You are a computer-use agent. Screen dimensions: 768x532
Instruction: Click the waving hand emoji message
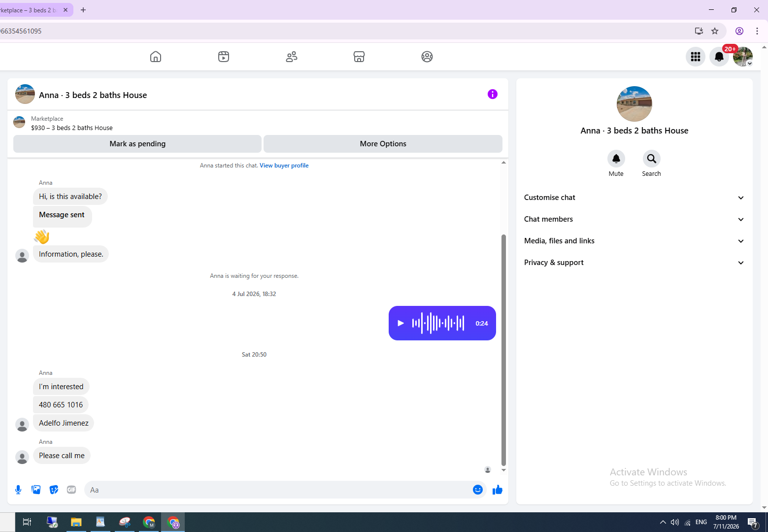[x=42, y=236]
